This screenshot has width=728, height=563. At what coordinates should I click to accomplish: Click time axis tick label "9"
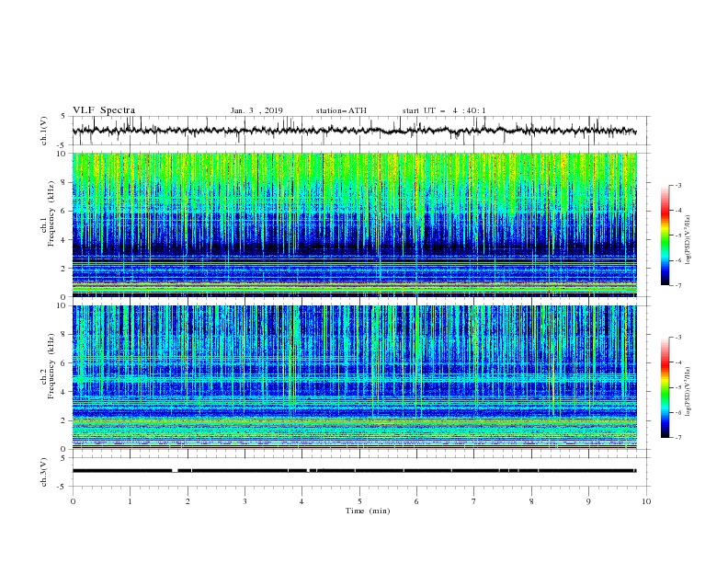588,501
